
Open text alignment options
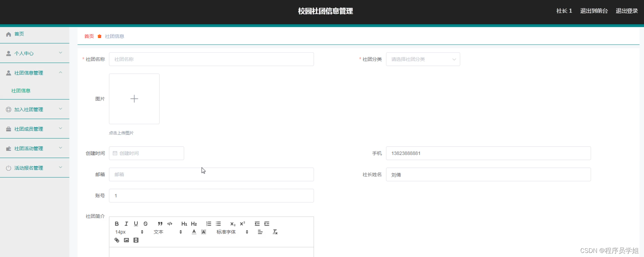[x=260, y=232]
